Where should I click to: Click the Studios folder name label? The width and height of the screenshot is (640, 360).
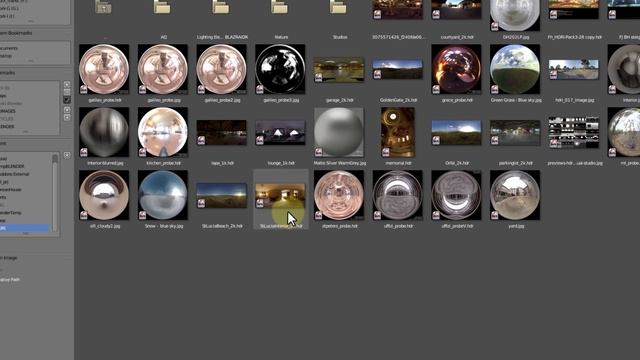tap(340, 37)
